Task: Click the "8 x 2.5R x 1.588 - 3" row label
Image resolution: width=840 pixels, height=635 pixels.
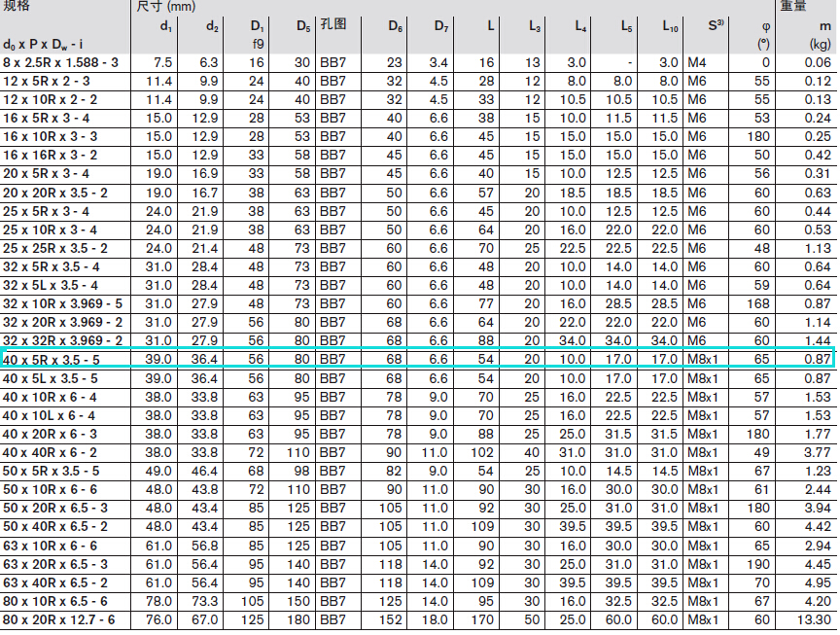Action: (60, 62)
